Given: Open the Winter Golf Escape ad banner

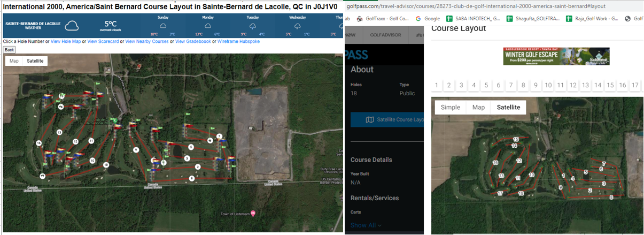Looking at the screenshot, I should click(556, 56).
